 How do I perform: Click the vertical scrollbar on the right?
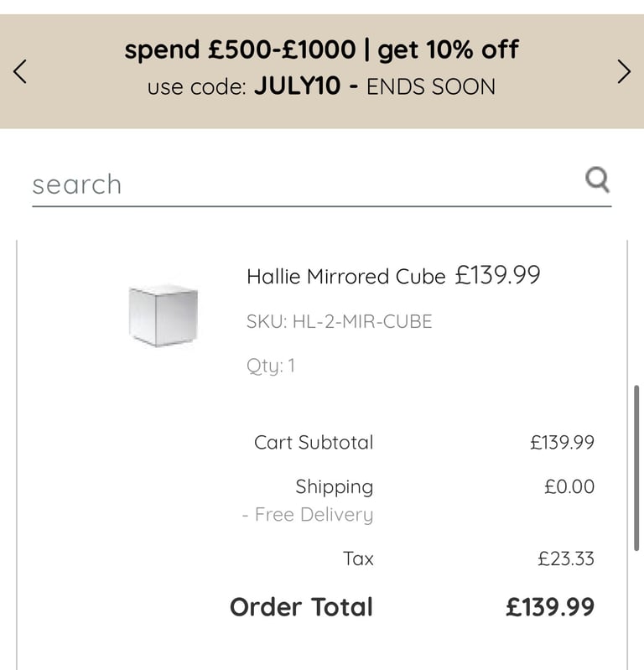tap(636, 468)
